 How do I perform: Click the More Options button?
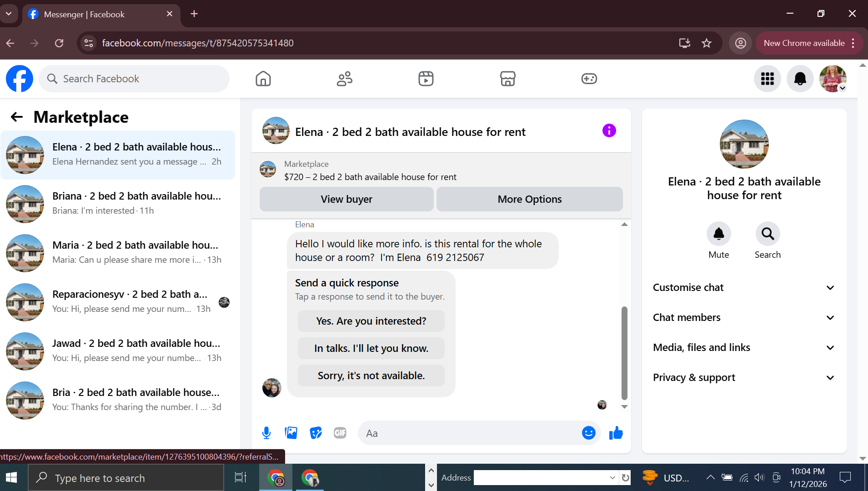530,199
